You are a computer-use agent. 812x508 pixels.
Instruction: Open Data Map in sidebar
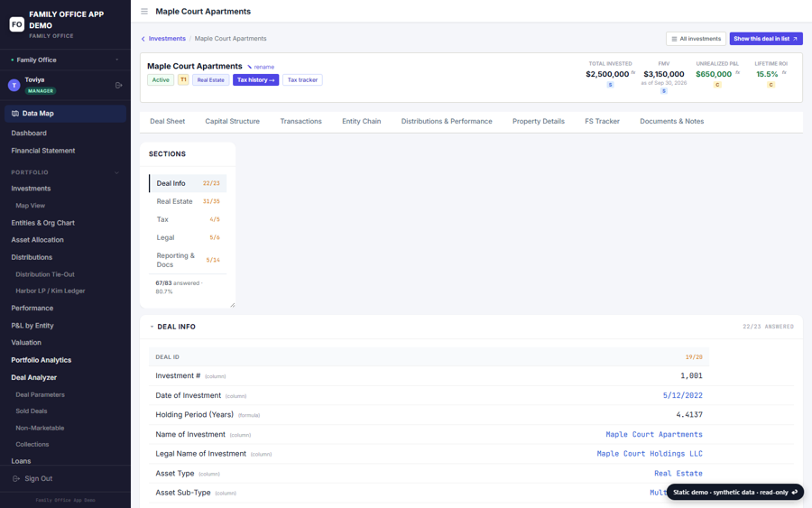click(65, 114)
